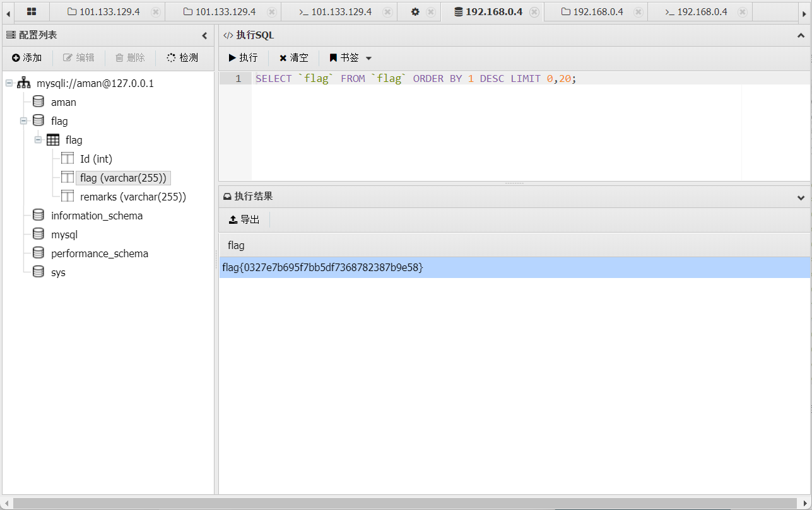This screenshot has width=812, height=510.
Task: Collapse the flag database tree node
Action: (x=24, y=121)
